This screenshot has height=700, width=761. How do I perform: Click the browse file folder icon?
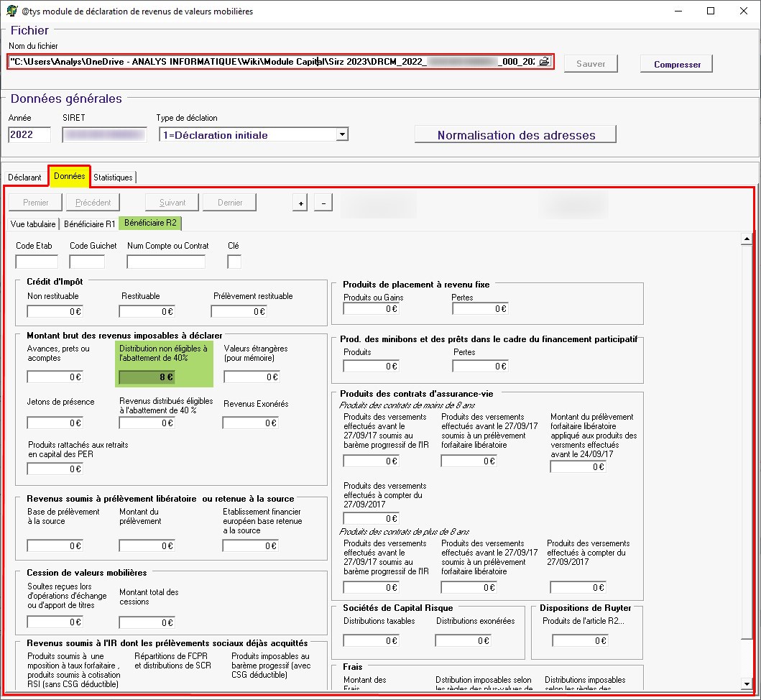(x=545, y=63)
